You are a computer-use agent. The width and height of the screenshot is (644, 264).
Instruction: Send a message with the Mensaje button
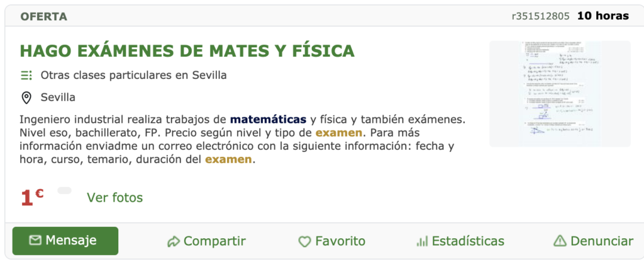click(65, 241)
